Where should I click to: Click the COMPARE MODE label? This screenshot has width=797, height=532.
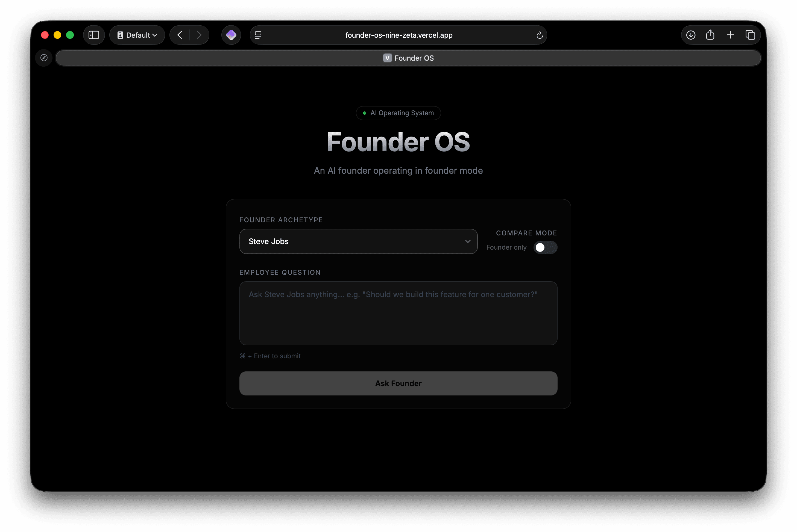[x=526, y=233]
